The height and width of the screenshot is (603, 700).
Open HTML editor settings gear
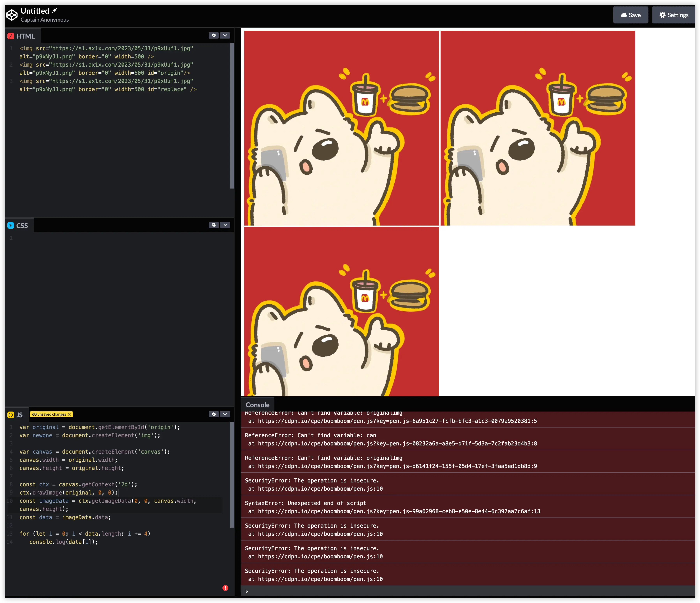[x=213, y=35]
